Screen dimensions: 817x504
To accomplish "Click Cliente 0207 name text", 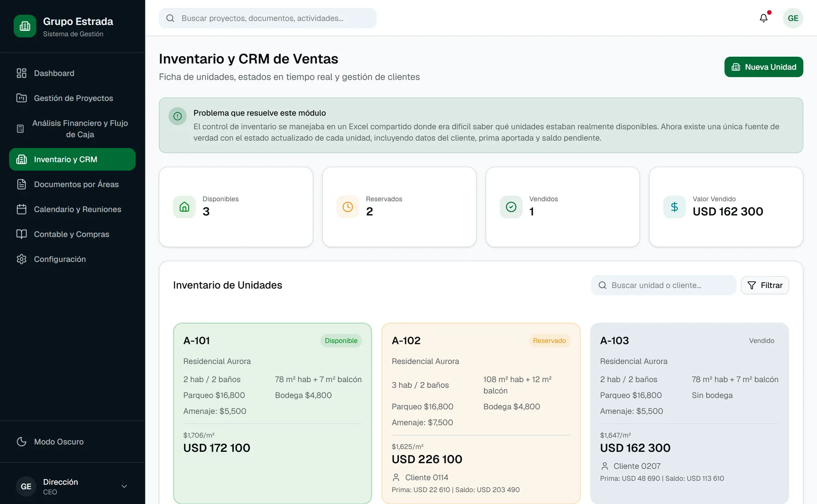I will pos(637,466).
